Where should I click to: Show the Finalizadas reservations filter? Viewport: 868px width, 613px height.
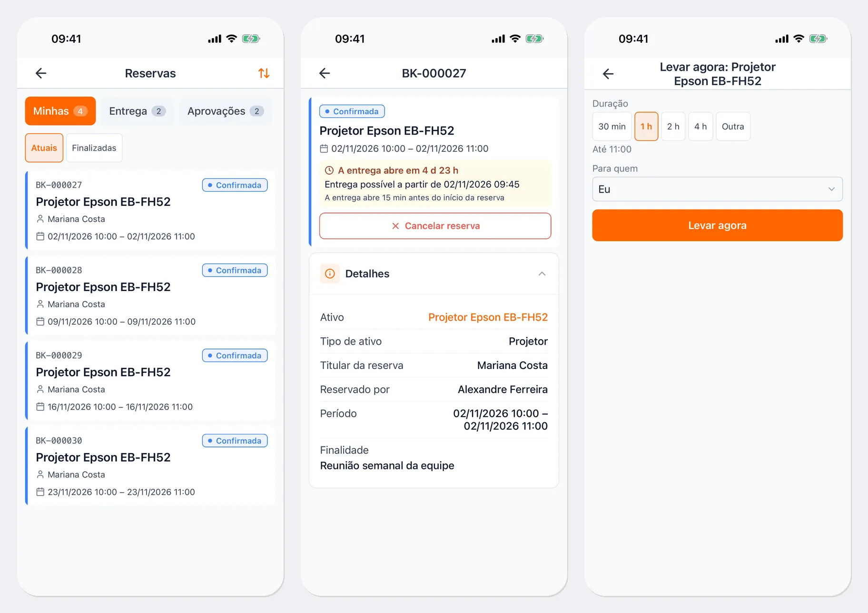click(x=94, y=148)
